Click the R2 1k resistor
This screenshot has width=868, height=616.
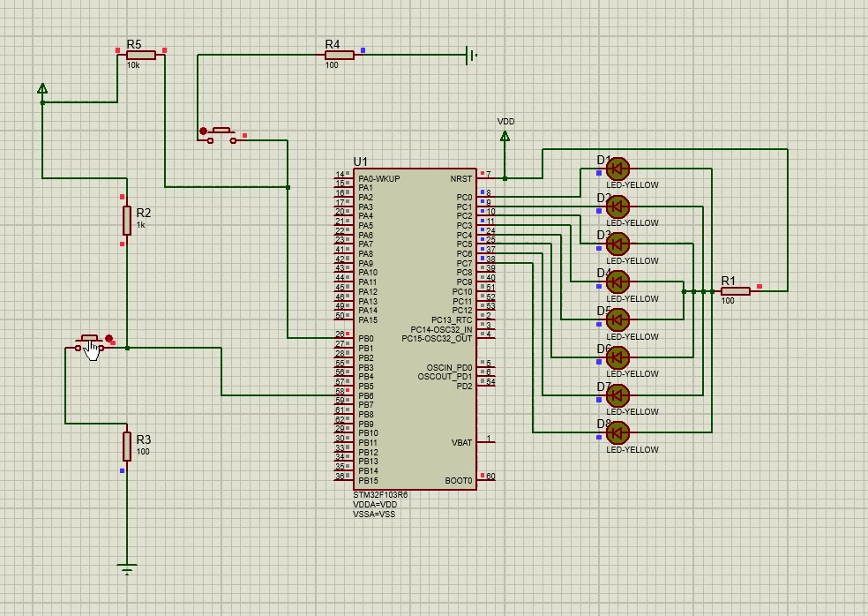127,221
